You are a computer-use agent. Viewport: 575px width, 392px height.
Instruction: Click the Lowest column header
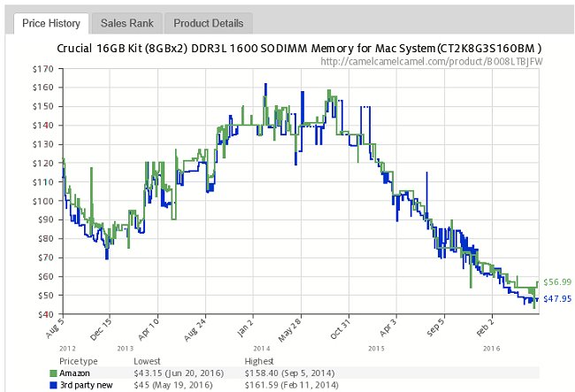(x=147, y=361)
